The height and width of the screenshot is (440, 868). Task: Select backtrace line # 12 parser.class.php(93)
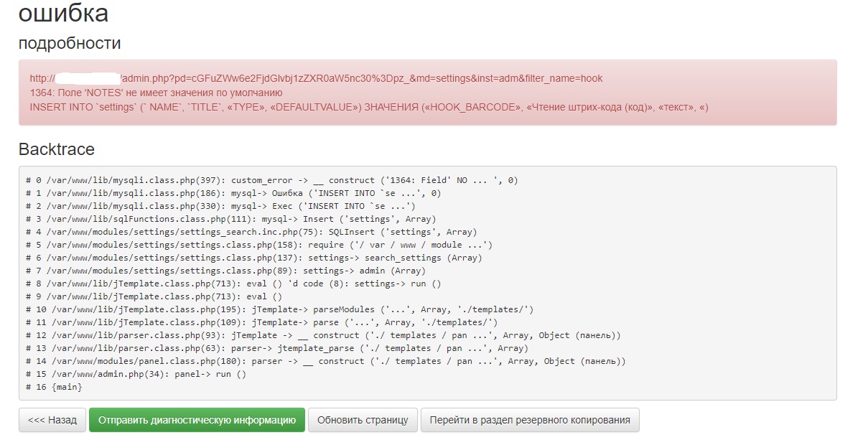[323, 335]
